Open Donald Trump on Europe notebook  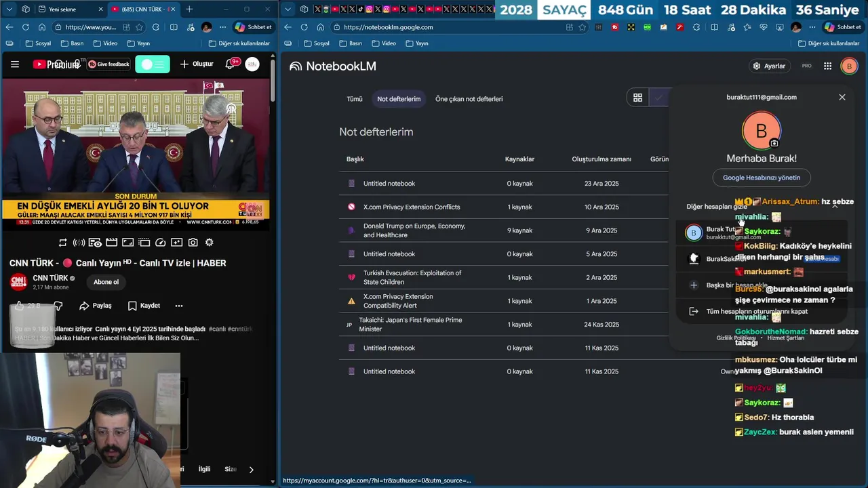coord(414,230)
